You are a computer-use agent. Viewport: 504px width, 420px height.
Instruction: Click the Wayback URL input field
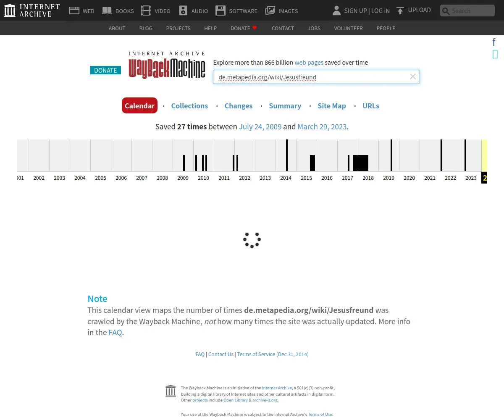[x=316, y=77]
